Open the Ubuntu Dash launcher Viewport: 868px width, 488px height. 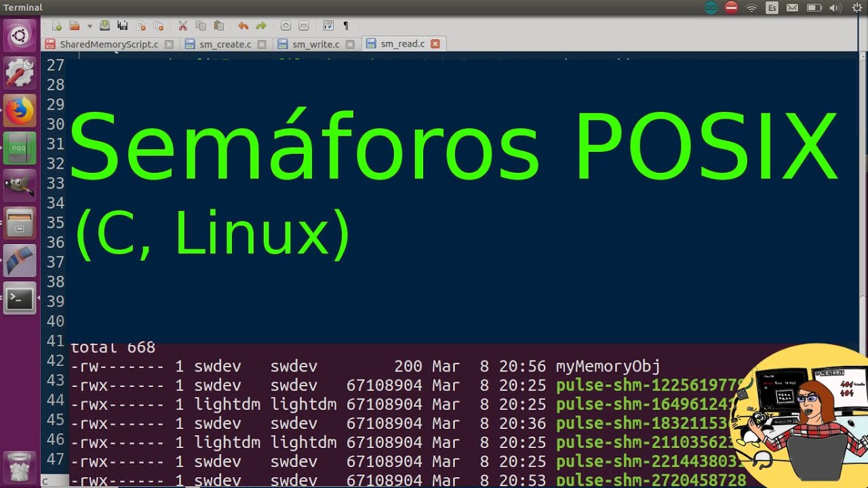[x=20, y=35]
